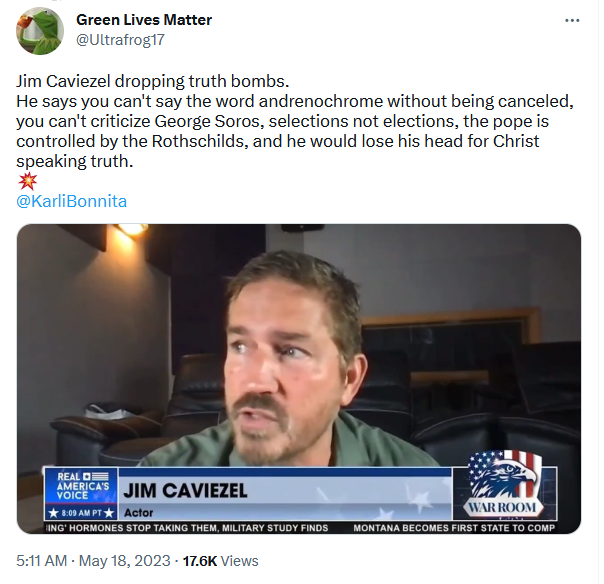Open the @KarliBonnita mention link
The height and width of the screenshot is (584, 604).
(72, 201)
